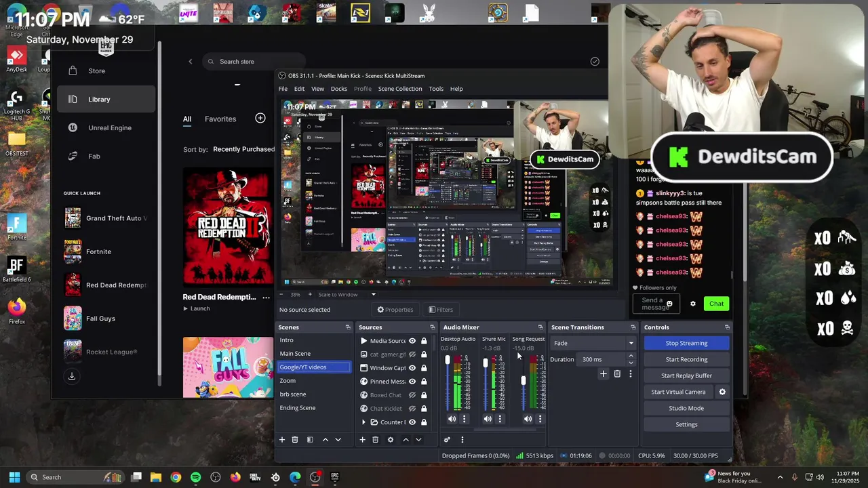Viewport: 868px width, 488px height.
Task: Pop out the Scenes dock
Action: 348,327
